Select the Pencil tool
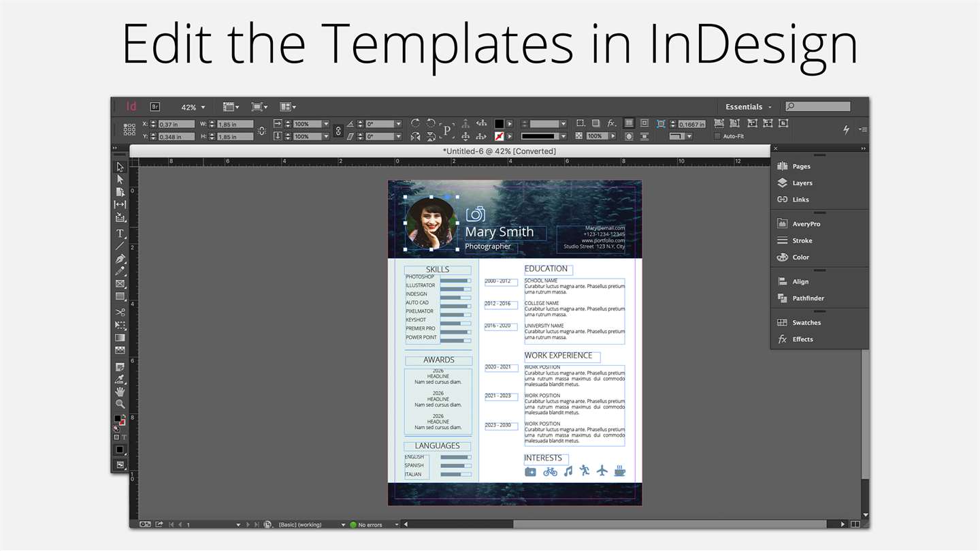This screenshot has width=980, height=551. (x=120, y=271)
